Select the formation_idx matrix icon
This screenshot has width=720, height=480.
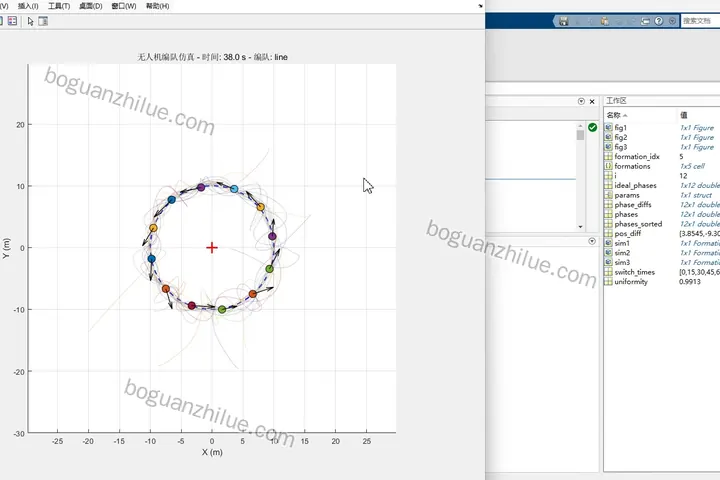[x=608, y=156]
